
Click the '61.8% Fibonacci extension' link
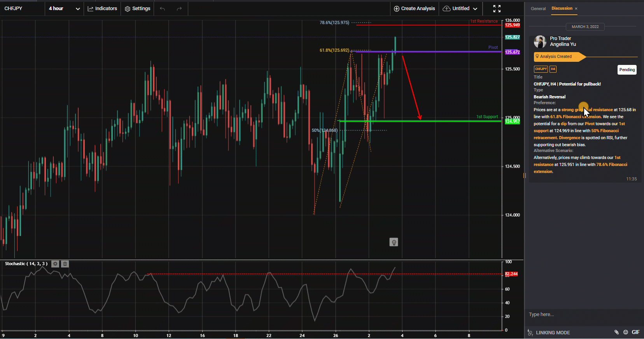tap(576, 117)
